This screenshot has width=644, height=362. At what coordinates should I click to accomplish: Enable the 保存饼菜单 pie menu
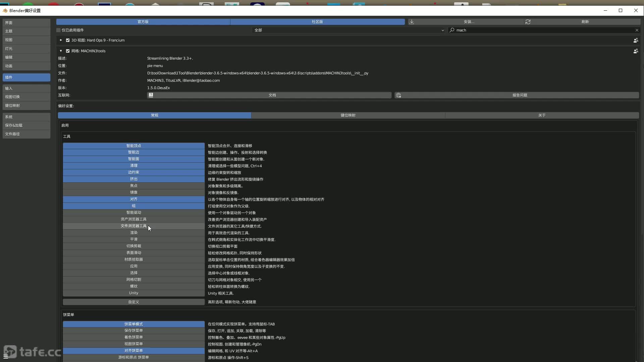coord(133,330)
